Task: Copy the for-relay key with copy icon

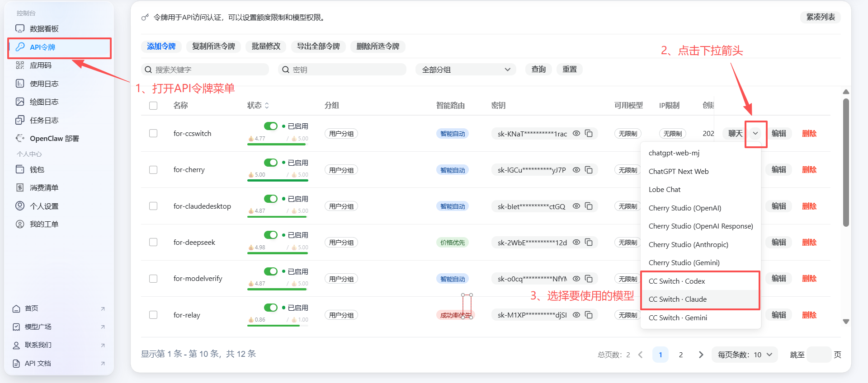Action: [x=589, y=315]
